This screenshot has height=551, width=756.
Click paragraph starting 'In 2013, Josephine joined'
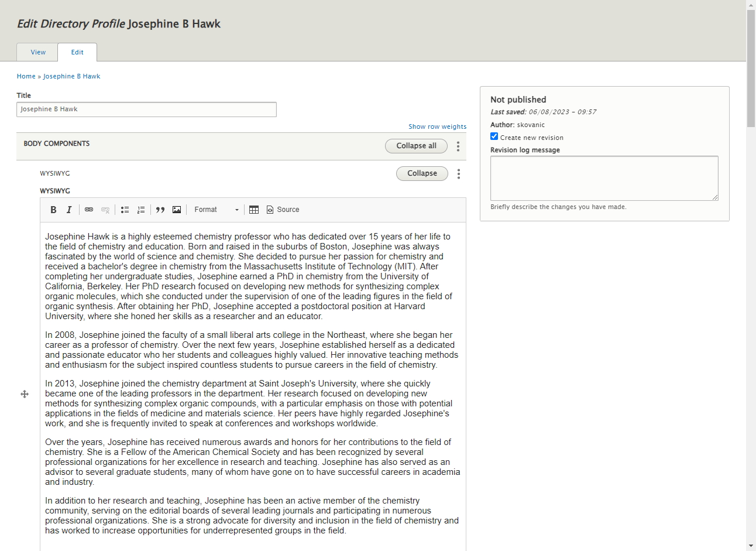coord(249,403)
